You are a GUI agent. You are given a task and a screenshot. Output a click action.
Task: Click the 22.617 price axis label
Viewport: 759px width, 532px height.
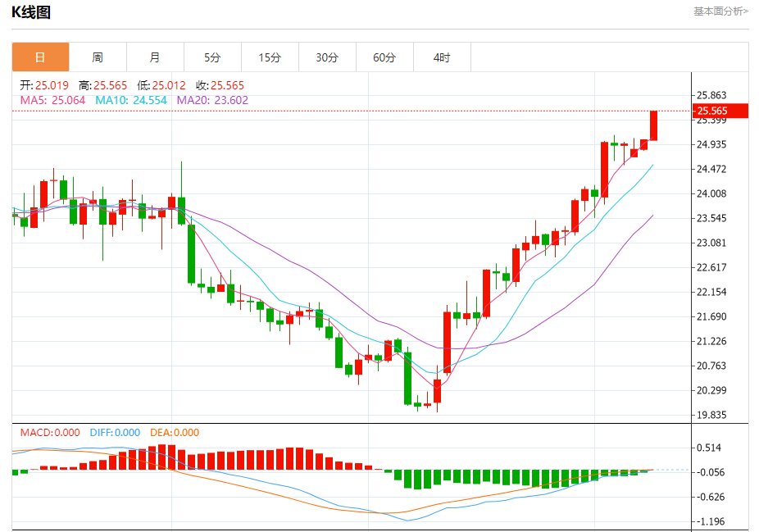pos(711,267)
